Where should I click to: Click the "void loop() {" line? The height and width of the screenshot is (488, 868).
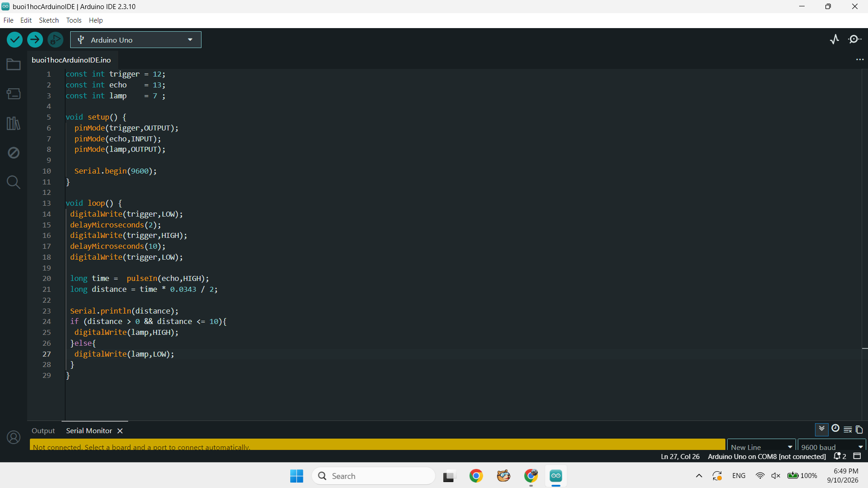pyautogui.click(x=94, y=203)
